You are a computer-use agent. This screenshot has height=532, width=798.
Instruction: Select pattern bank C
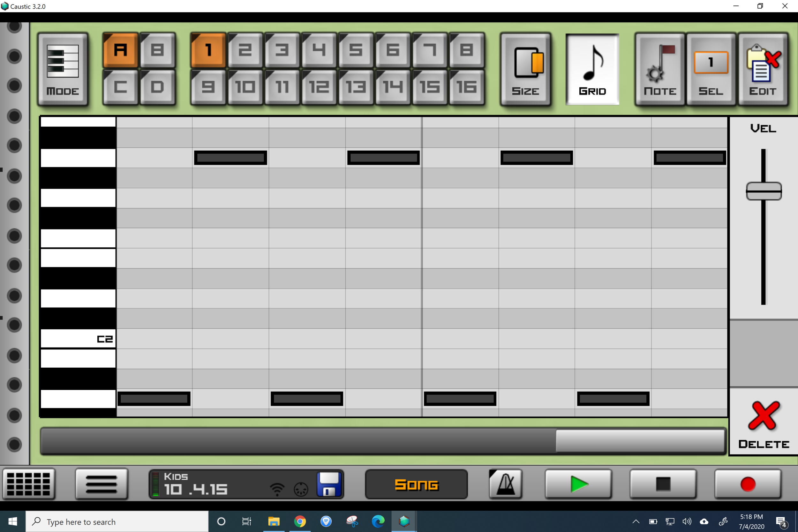click(120, 87)
